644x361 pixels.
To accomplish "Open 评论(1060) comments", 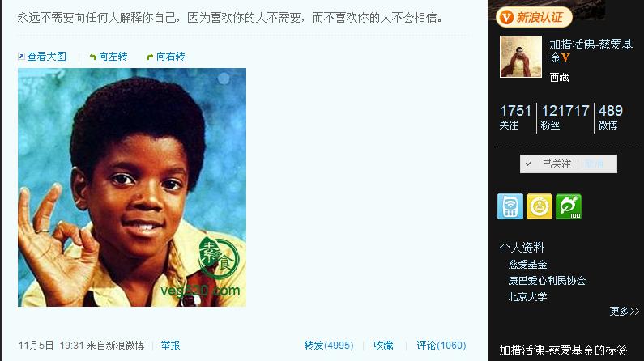I will (441, 346).
